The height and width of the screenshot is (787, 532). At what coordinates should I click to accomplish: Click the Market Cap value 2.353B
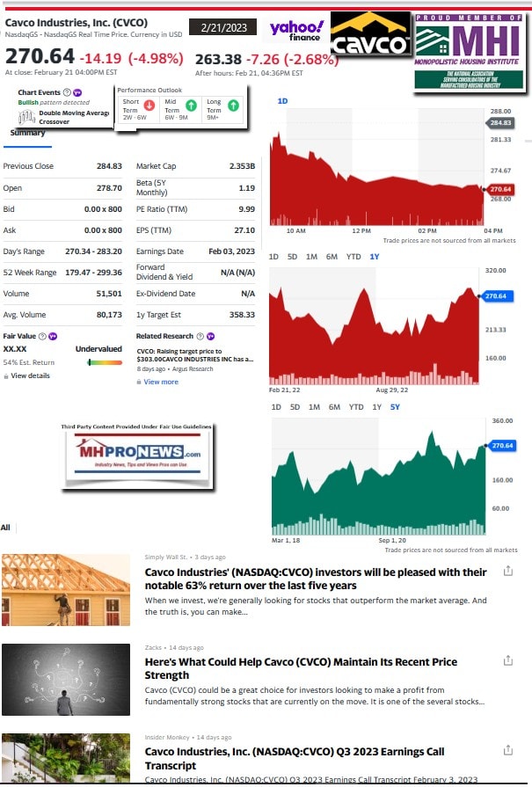point(242,166)
